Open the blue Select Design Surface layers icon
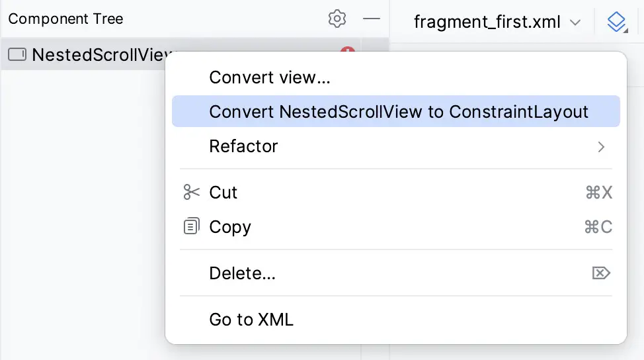 click(617, 22)
